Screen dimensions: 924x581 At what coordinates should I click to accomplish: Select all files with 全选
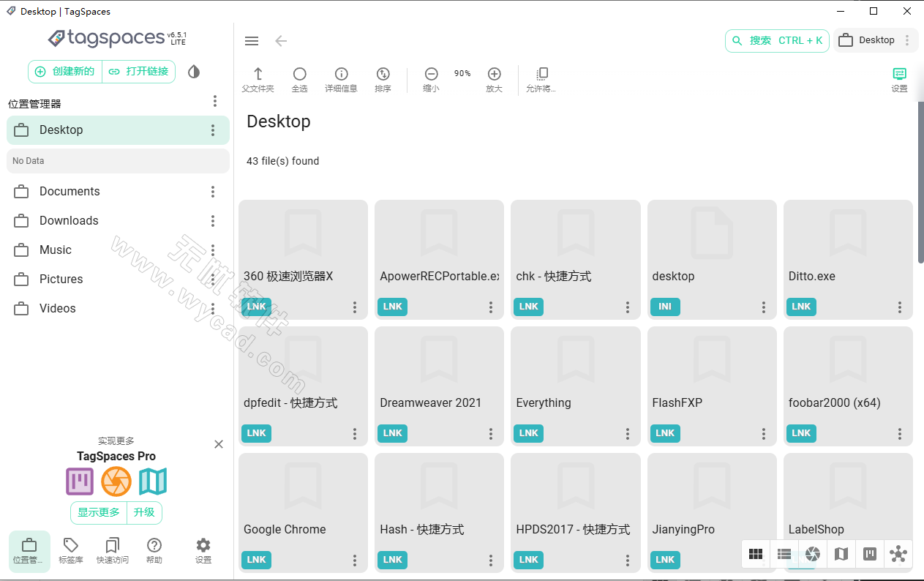pos(299,74)
